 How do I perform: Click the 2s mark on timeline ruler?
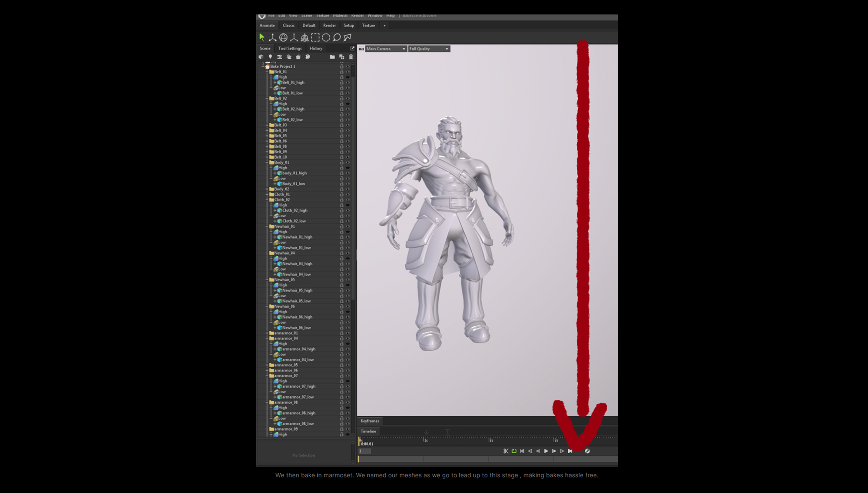coord(489,439)
